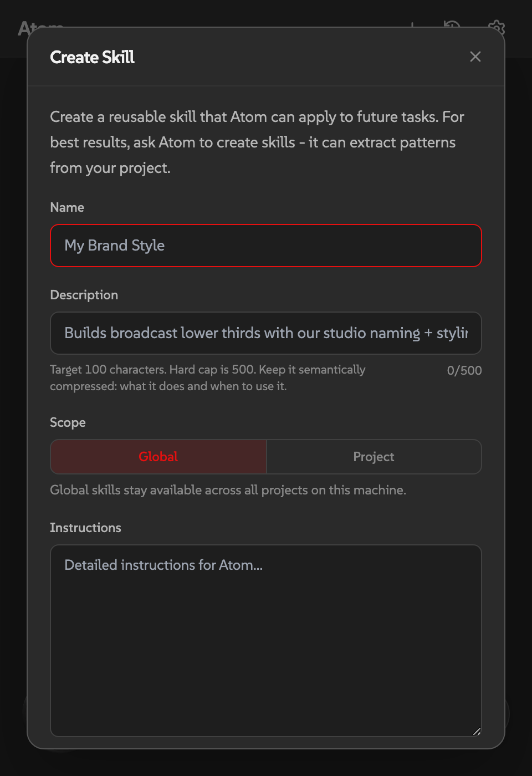Click the Description label

tap(84, 295)
